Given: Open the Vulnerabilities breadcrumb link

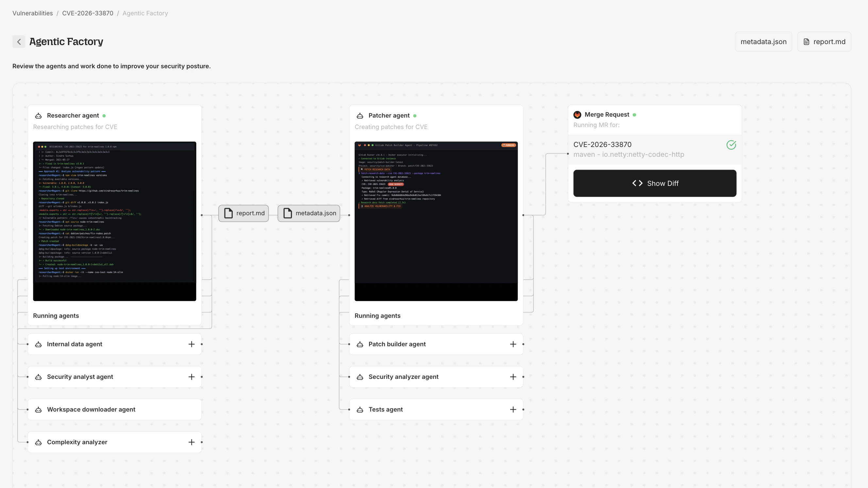Looking at the screenshot, I should point(33,13).
